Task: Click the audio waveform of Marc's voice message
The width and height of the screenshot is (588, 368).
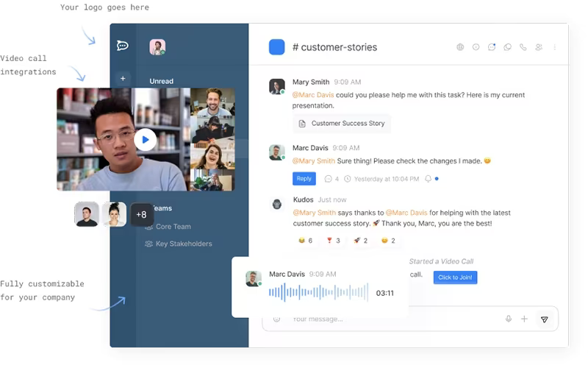Action: (318, 292)
